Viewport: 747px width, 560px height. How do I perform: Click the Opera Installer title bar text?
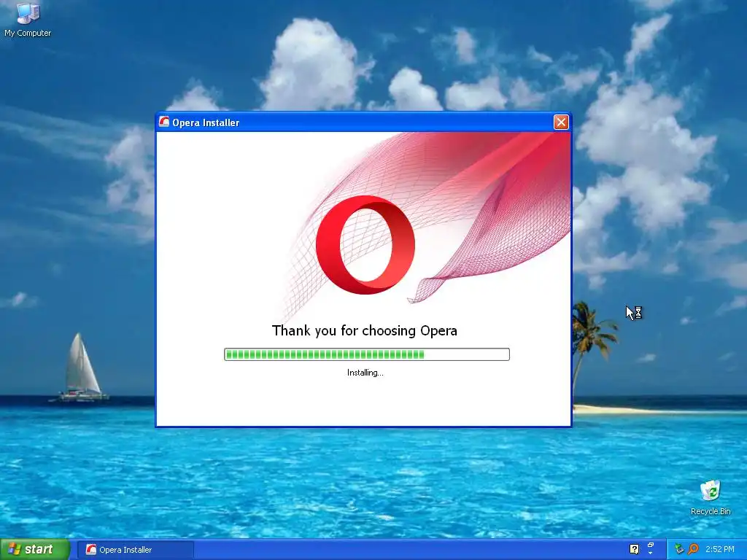206,122
